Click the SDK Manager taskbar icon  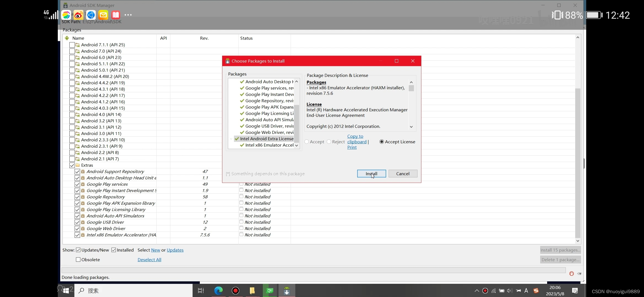click(287, 291)
